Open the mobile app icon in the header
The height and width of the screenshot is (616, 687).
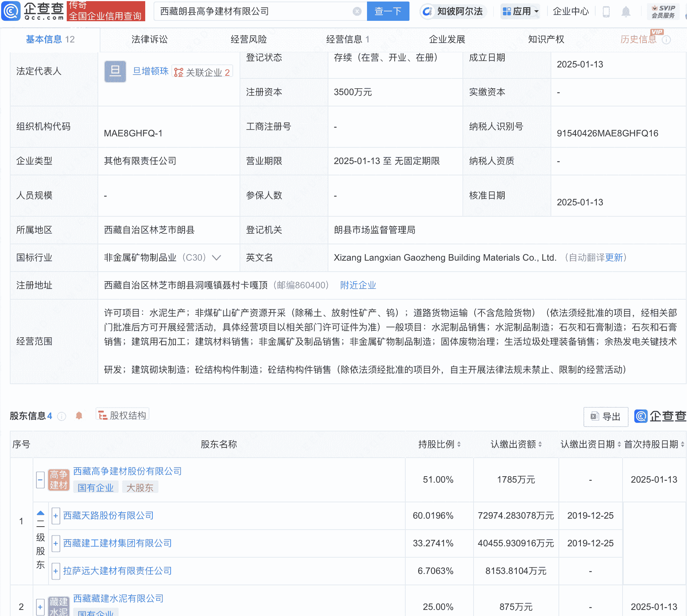(x=605, y=11)
